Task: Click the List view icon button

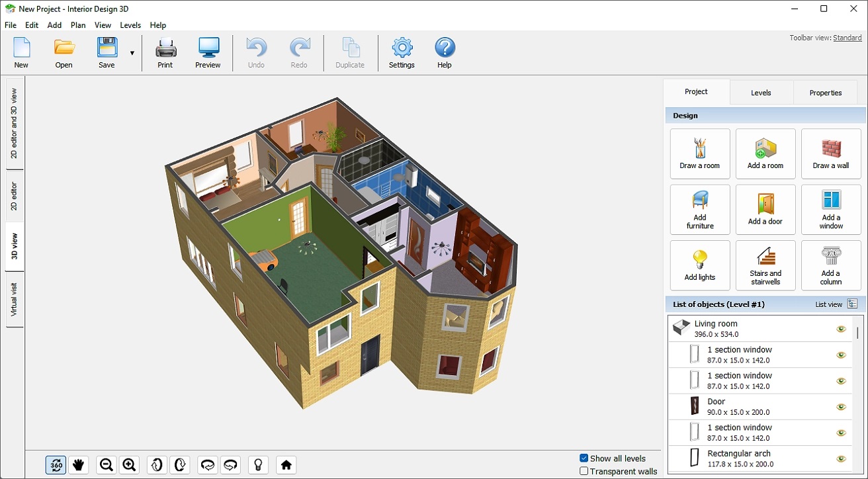Action: 853,304
